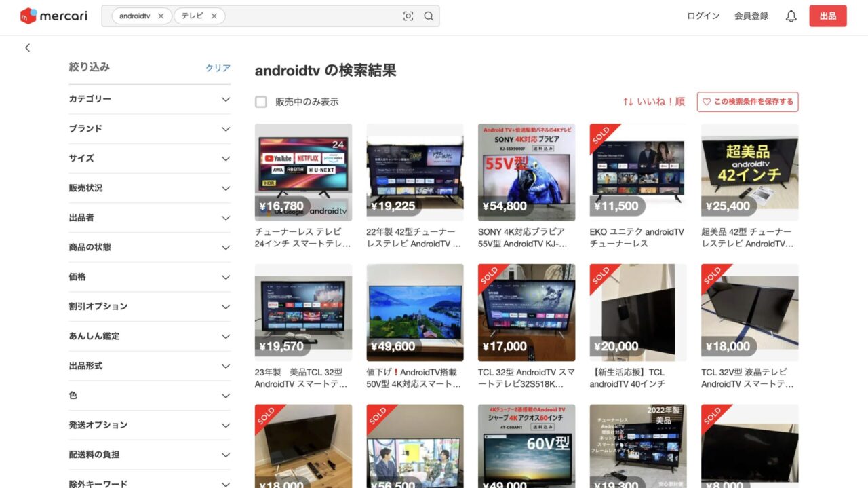Expand the 販売状況 filter
Viewport: 868px width, 488px height.
coord(150,188)
